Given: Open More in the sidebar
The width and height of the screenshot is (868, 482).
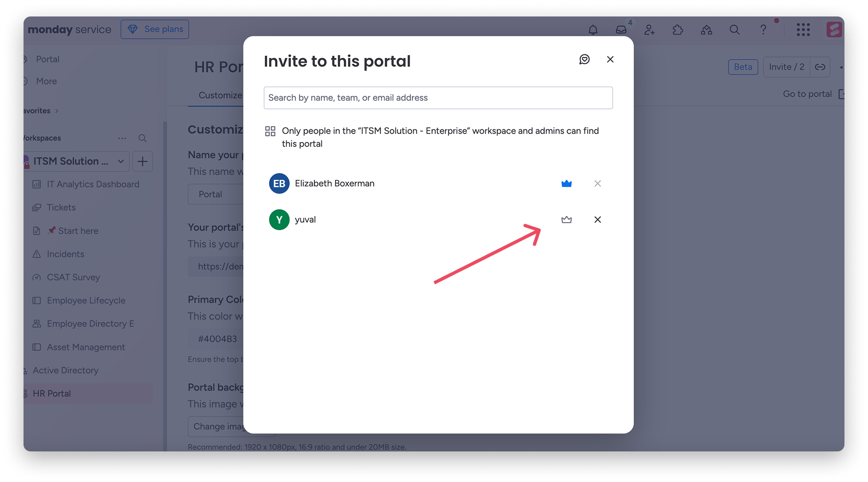Looking at the screenshot, I should [46, 81].
